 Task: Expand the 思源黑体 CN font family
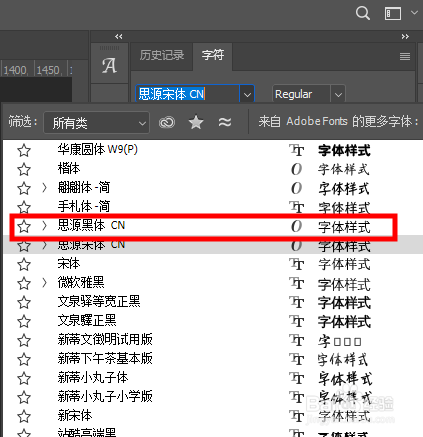point(44,226)
